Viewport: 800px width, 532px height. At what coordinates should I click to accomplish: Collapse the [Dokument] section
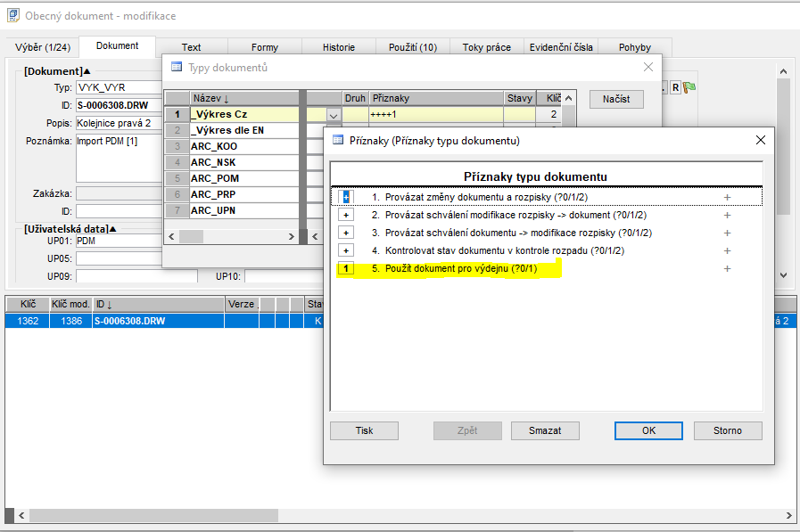[x=87, y=71]
